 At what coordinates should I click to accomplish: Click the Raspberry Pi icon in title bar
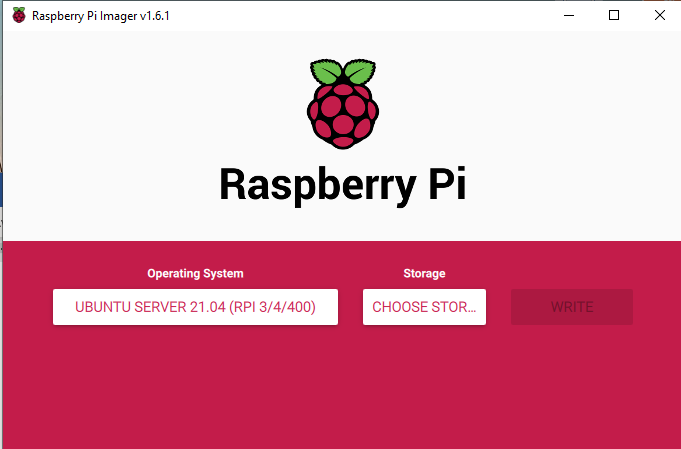[x=19, y=16]
